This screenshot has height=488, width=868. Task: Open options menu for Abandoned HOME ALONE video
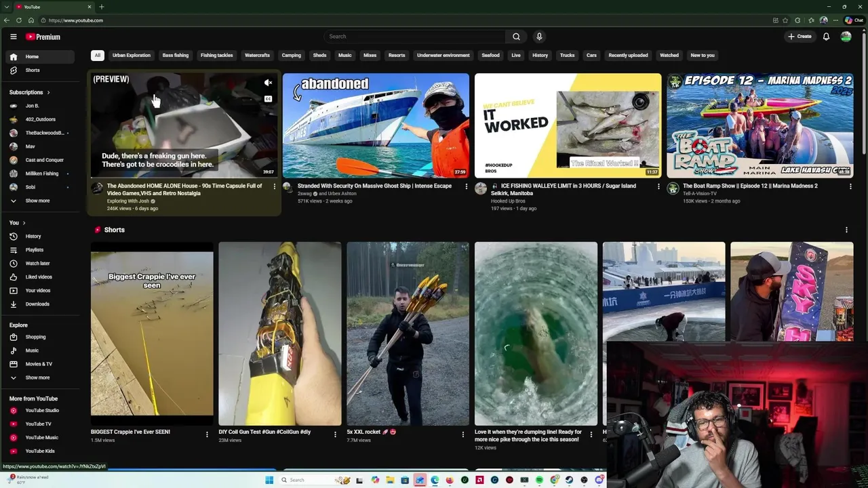click(274, 186)
